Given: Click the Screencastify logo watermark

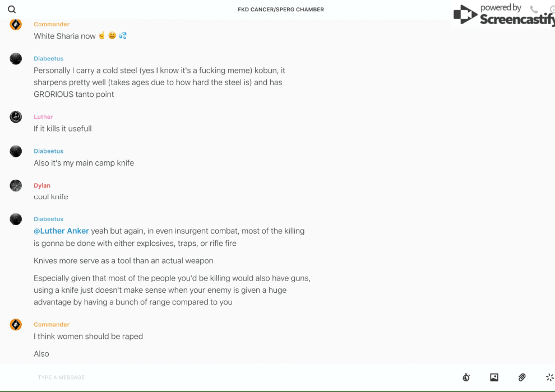Looking at the screenshot, I should (503, 16).
